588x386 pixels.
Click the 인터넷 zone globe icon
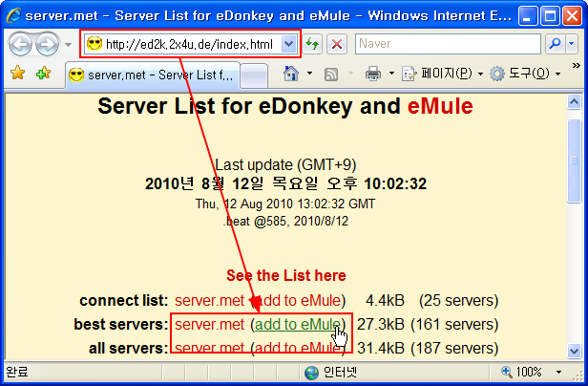(x=311, y=373)
